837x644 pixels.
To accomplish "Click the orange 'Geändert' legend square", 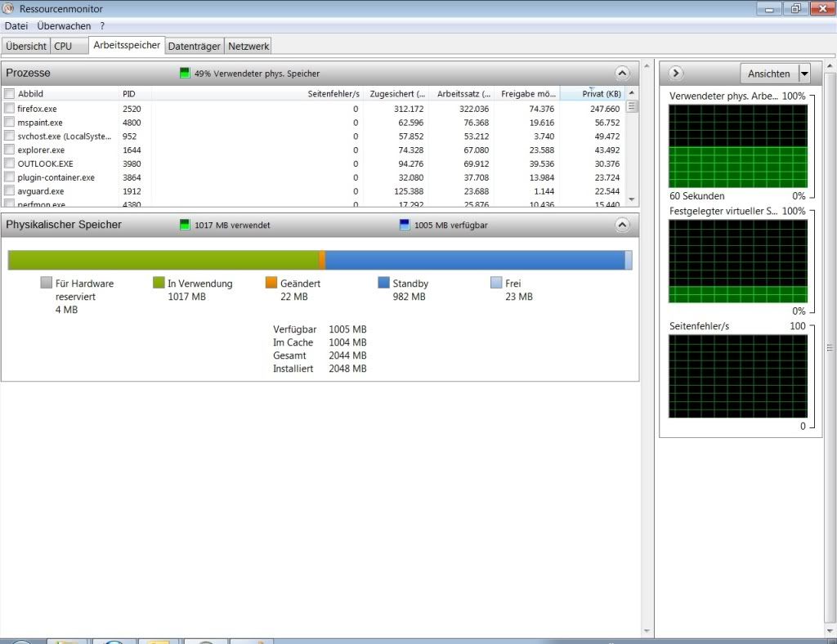I will tap(271, 283).
